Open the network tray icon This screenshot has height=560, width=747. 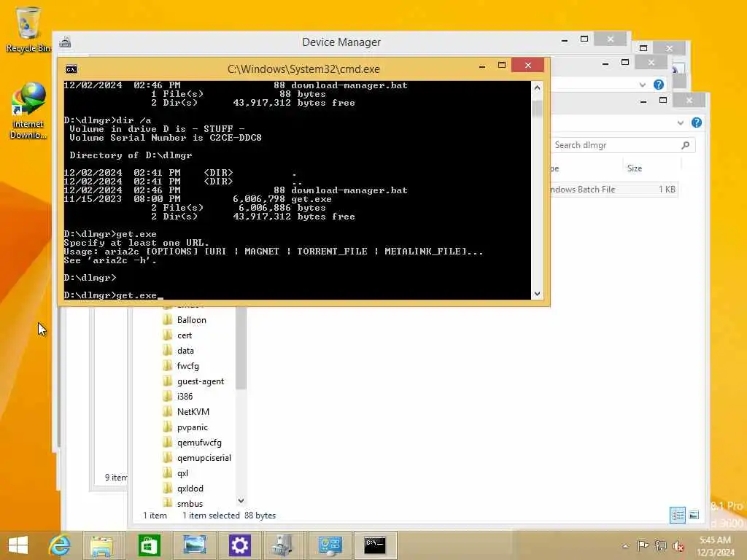coord(660,545)
